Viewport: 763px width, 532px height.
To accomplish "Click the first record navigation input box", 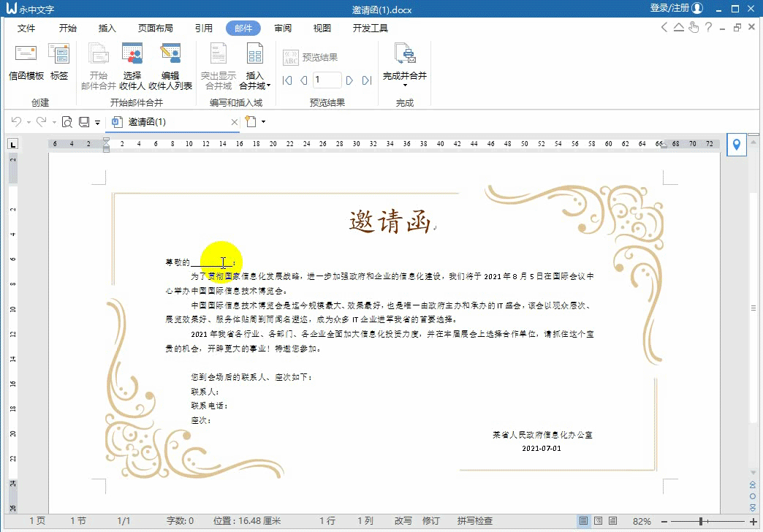I will [327, 80].
